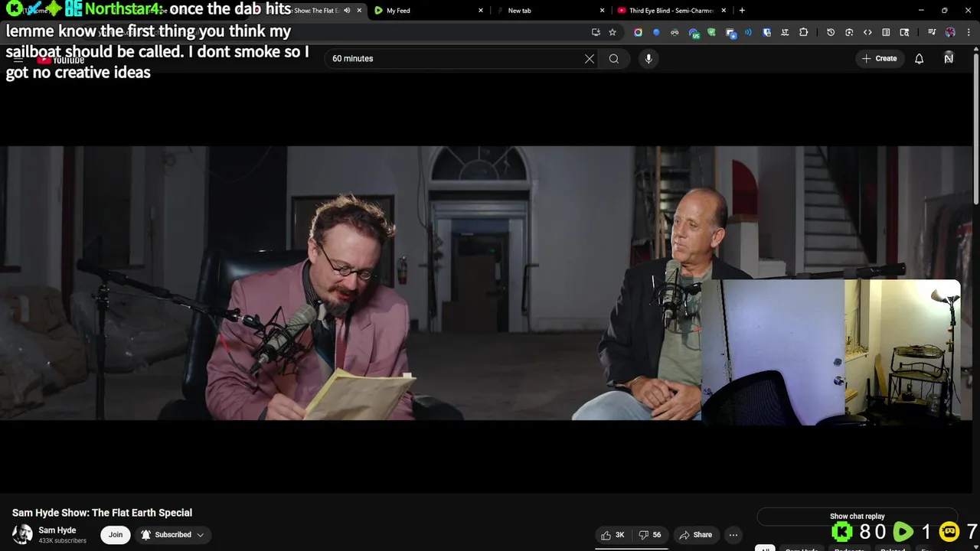Open the Sam Hyde channel name link
Screen dimensions: 980x551
point(57,530)
